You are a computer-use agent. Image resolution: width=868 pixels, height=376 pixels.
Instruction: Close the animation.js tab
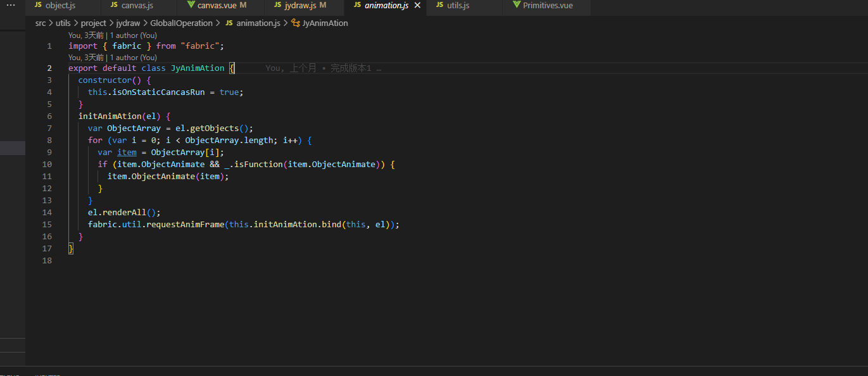(x=417, y=6)
